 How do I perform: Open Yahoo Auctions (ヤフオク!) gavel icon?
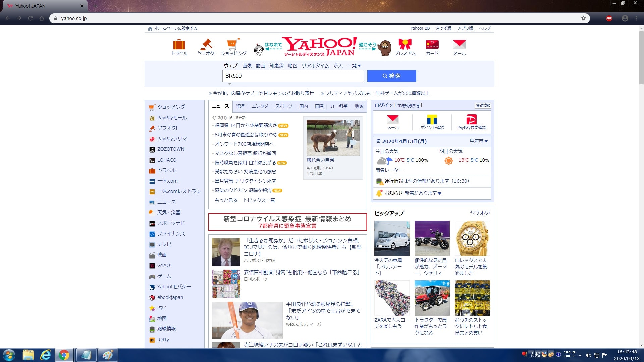[x=206, y=44]
